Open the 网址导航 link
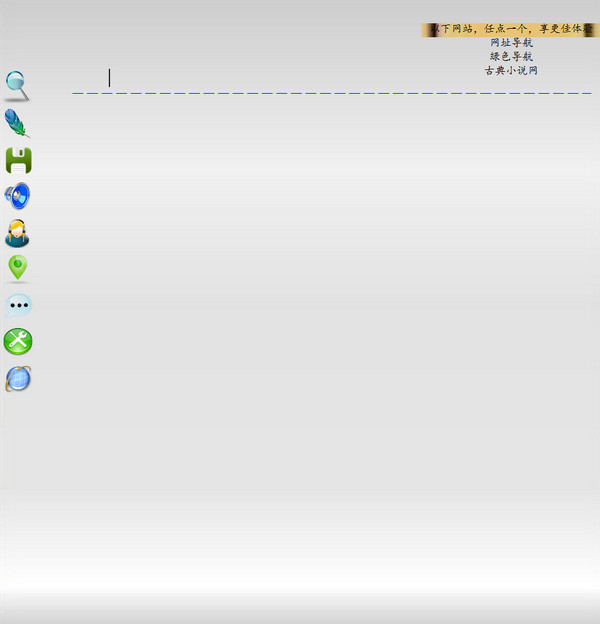Viewport: 600px width, 624px height. (x=511, y=43)
